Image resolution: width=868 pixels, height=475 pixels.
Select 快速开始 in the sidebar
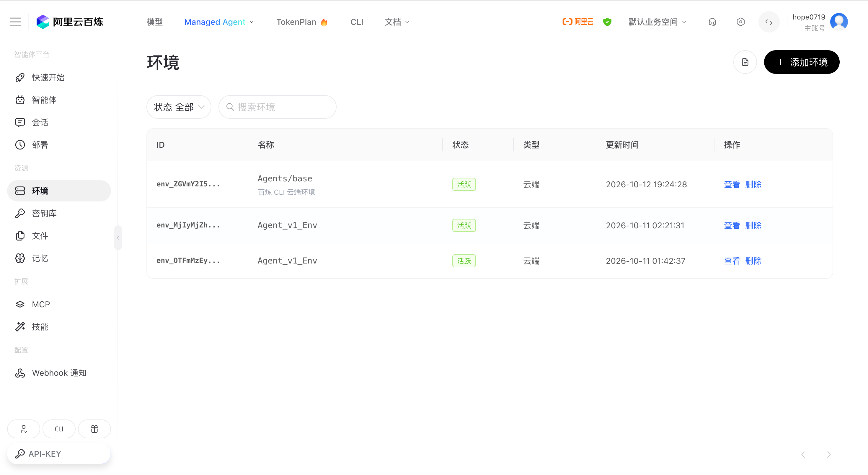(59, 77)
